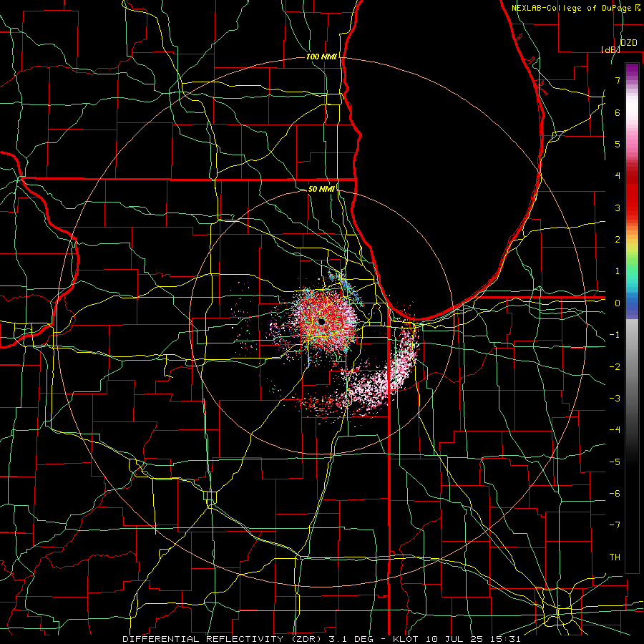The width and height of the screenshot is (644, 644).
Task: Select the 3 value on the dB scale
Action: pos(618,208)
